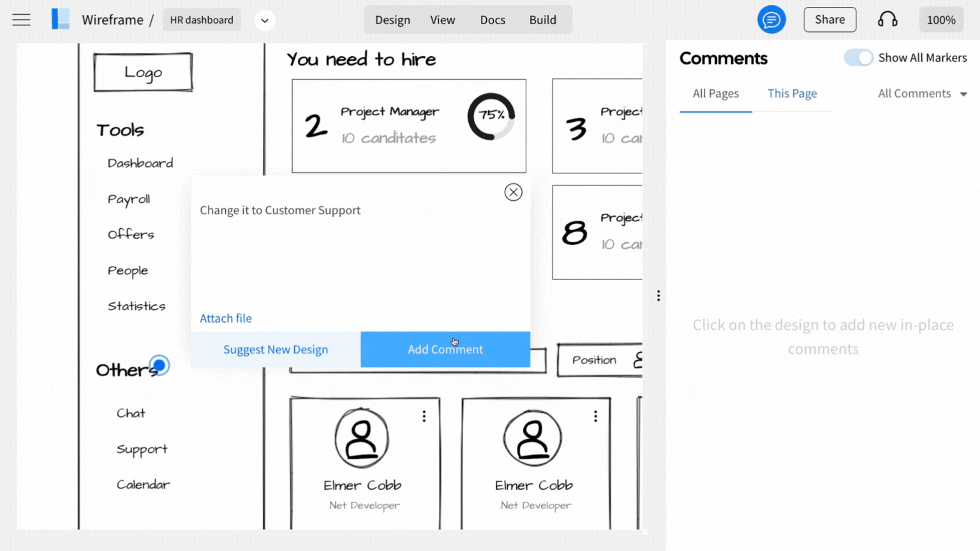Close the comment popup with the X icon

click(513, 192)
